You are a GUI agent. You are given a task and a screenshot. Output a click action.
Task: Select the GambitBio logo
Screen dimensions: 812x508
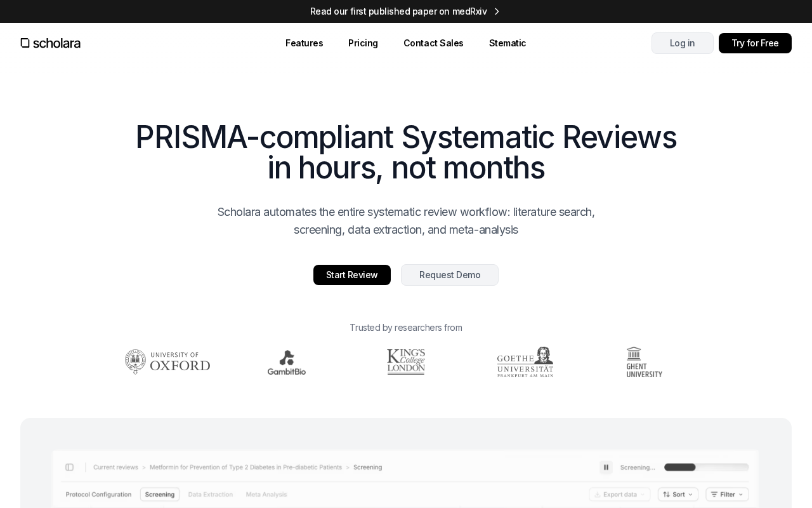point(287,363)
